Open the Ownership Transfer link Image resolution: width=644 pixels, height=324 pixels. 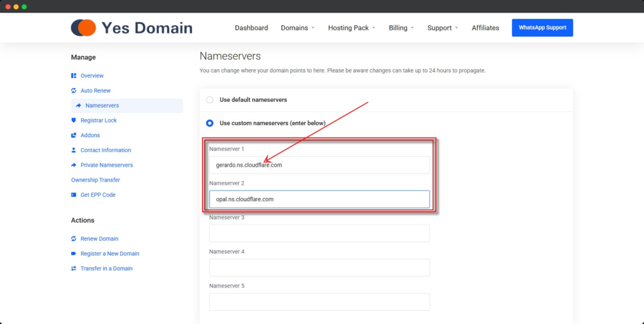click(x=96, y=180)
